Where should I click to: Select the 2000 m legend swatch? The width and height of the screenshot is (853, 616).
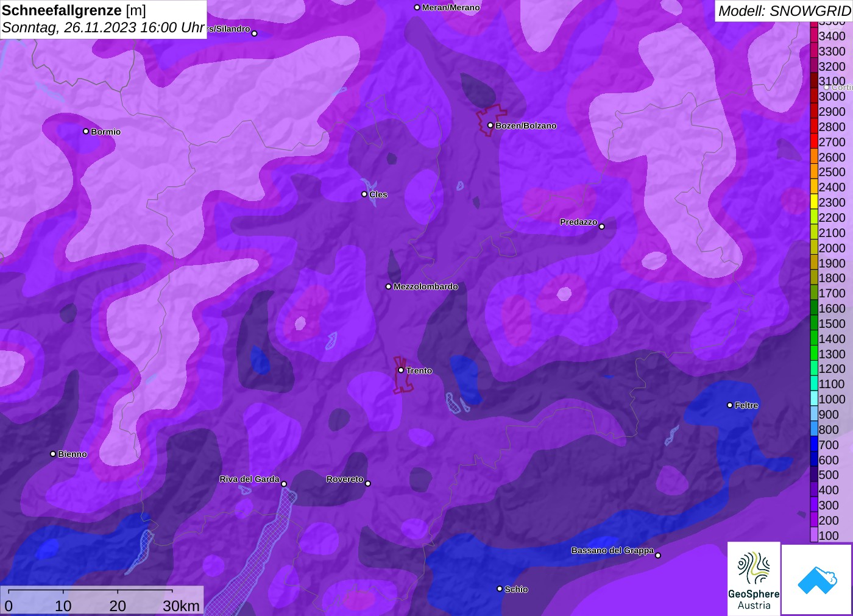(813, 247)
